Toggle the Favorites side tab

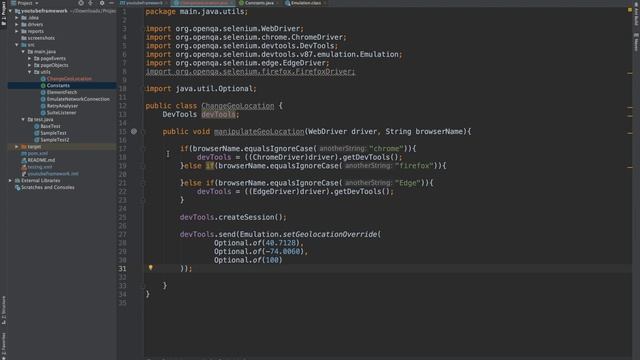pyautogui.click(x=4, y=346)
